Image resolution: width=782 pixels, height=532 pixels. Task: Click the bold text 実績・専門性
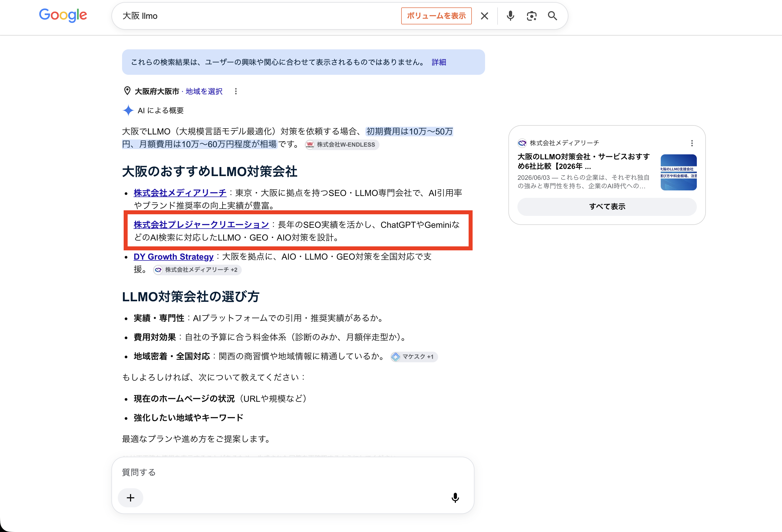[159, 318]
